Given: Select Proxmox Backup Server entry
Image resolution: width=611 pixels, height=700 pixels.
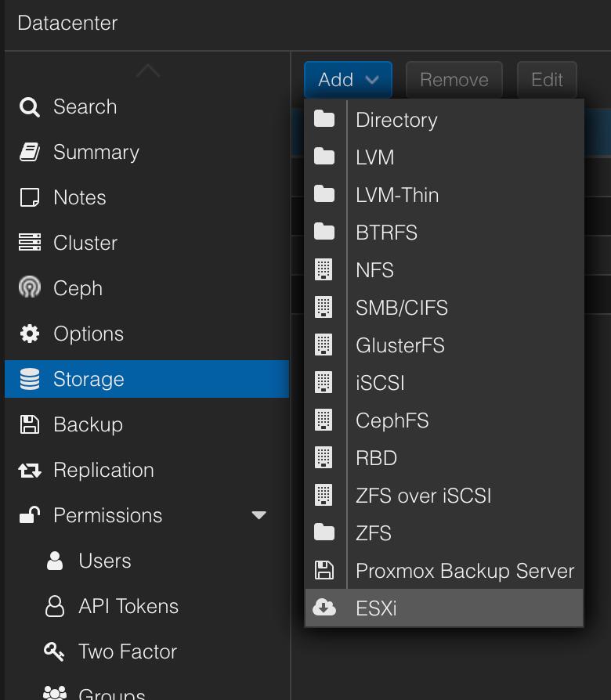Looking at the screenshot, I should click(465, 571).
